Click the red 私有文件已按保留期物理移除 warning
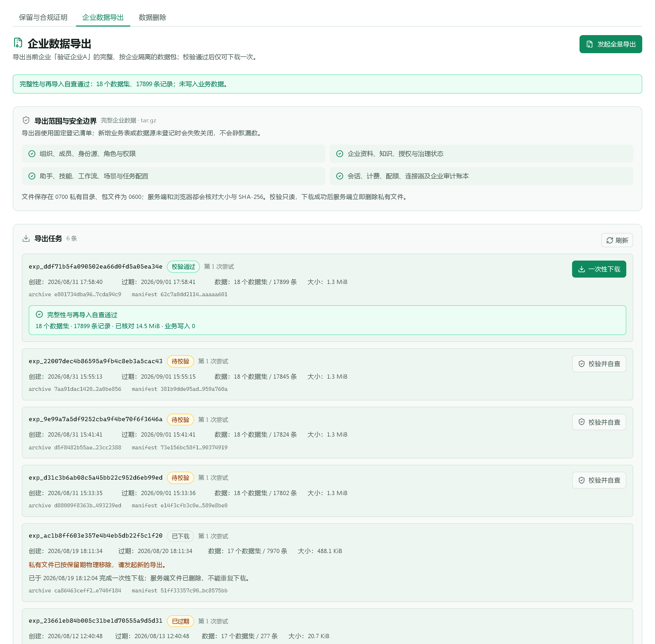 98,565
